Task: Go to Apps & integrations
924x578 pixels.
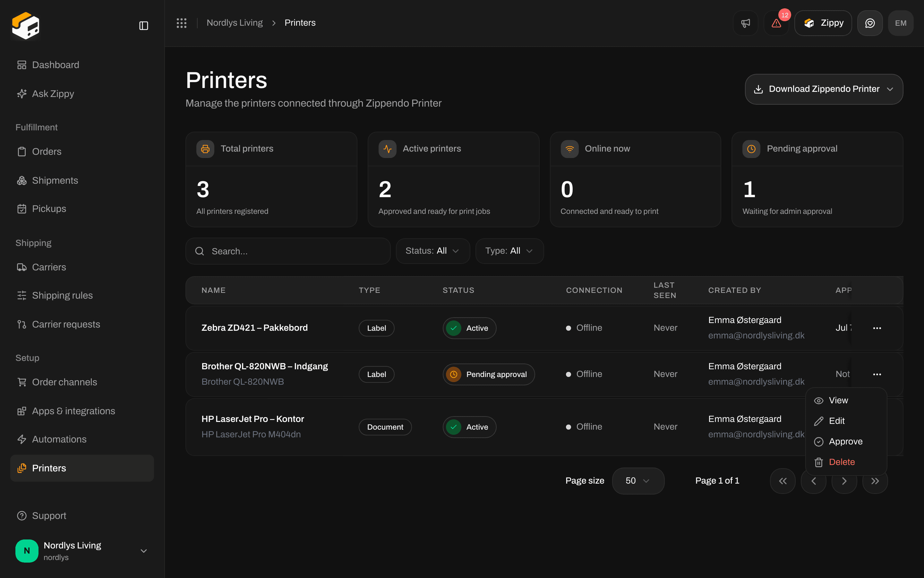Action: 82,411
